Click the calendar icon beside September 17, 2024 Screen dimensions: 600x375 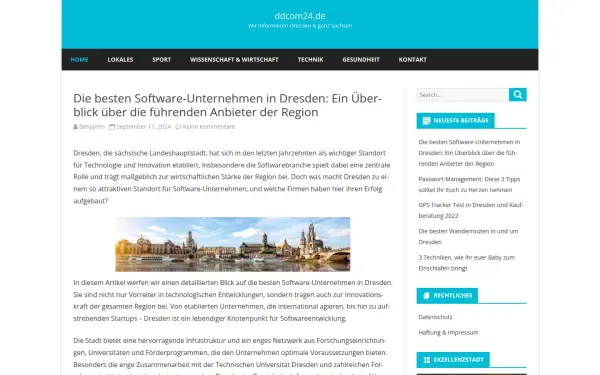point(112,127)
